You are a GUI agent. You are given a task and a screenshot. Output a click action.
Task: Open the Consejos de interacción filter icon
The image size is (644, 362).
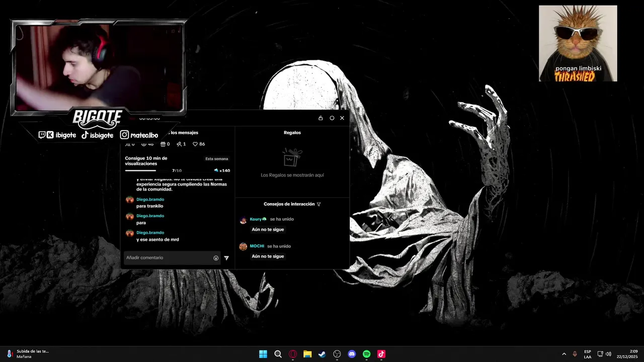(x=318, y=204)
